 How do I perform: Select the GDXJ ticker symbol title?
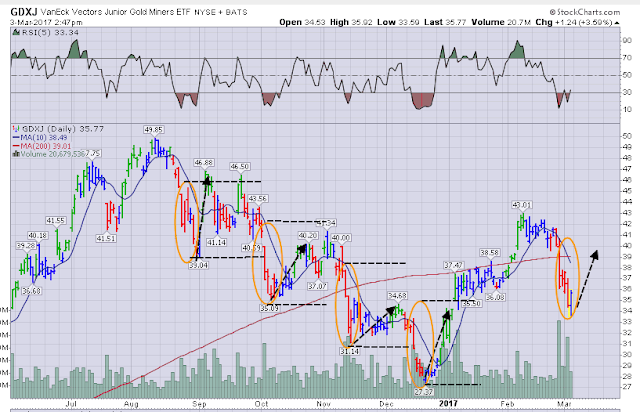click(x=26, y=12)
